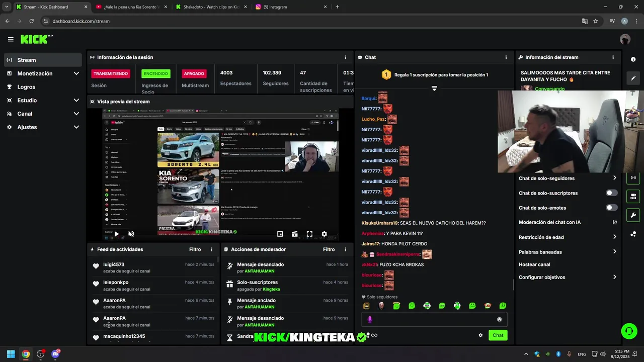Open the emoji picker in chat input
The width and height of the screenshot is (644, 362).
499,319
